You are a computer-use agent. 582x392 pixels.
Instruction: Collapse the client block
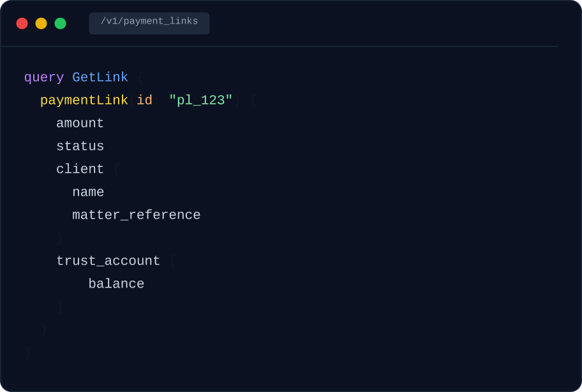pos(80,170)
